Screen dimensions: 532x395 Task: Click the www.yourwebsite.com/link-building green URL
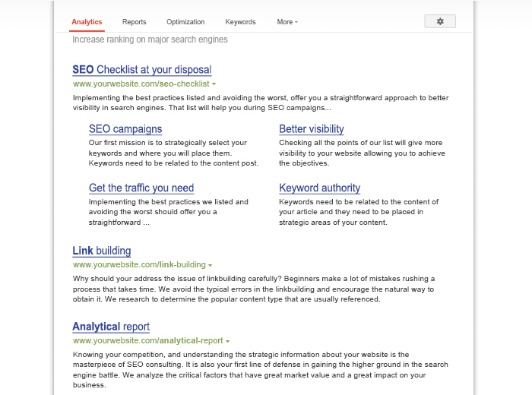[x=139, y=264]
